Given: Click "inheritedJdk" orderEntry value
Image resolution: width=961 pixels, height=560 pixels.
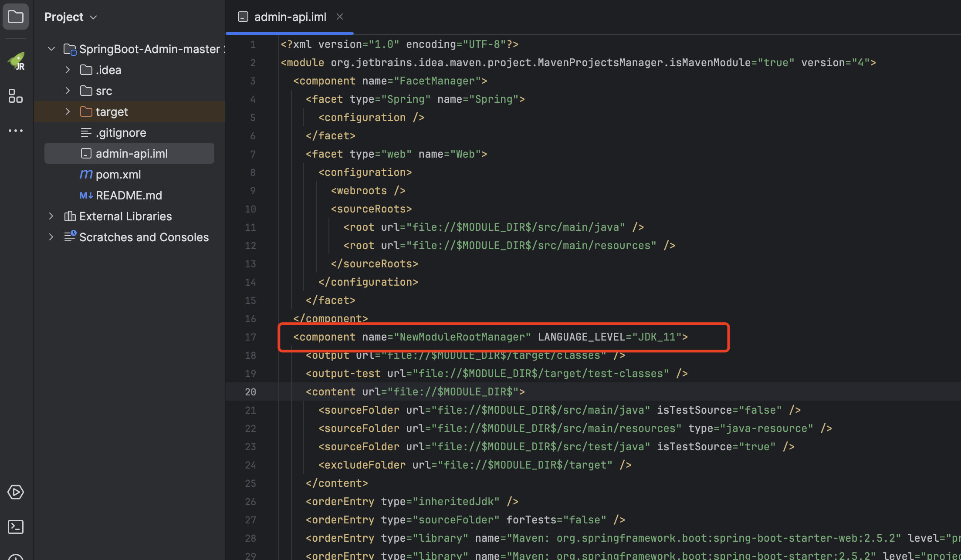Looking at the screenshot, I should coord(456,502).
